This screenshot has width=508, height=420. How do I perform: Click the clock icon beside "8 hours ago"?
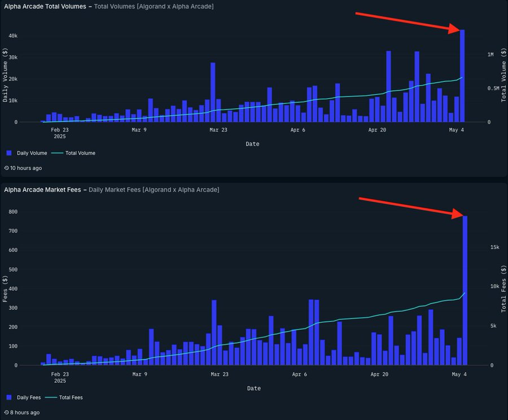click(6, 413)
